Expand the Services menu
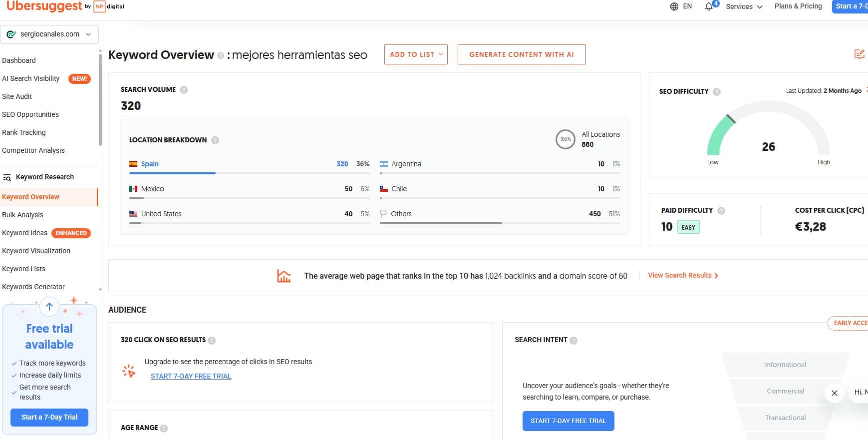Viewport: 868px width, 440px height. pos(744,6)
